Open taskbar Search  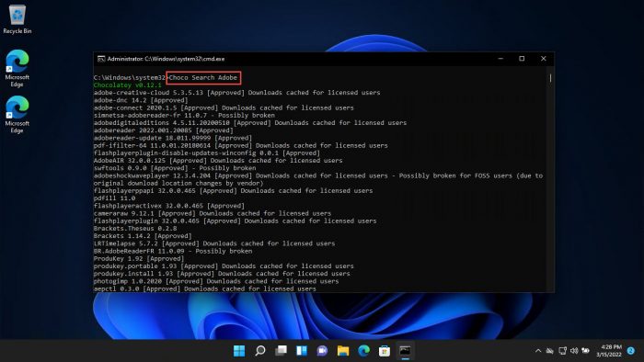(260, 351)
